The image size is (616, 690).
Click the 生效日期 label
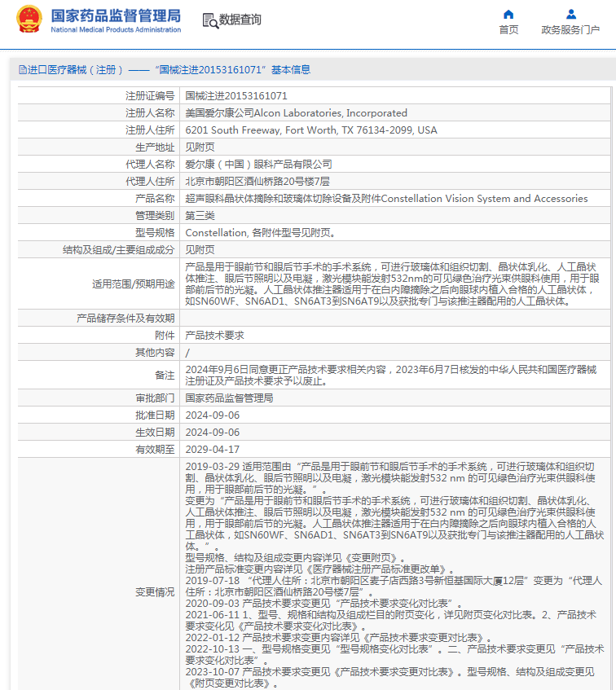click(155, 433)
